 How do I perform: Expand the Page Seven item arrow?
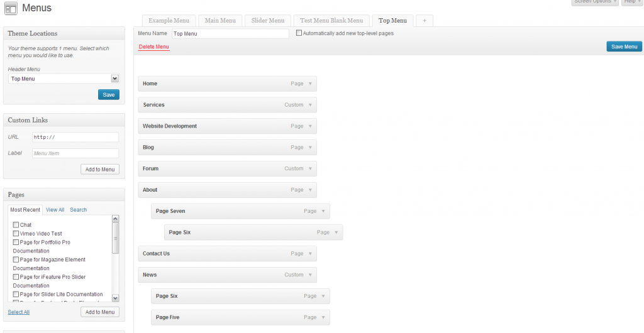[323, 211]
